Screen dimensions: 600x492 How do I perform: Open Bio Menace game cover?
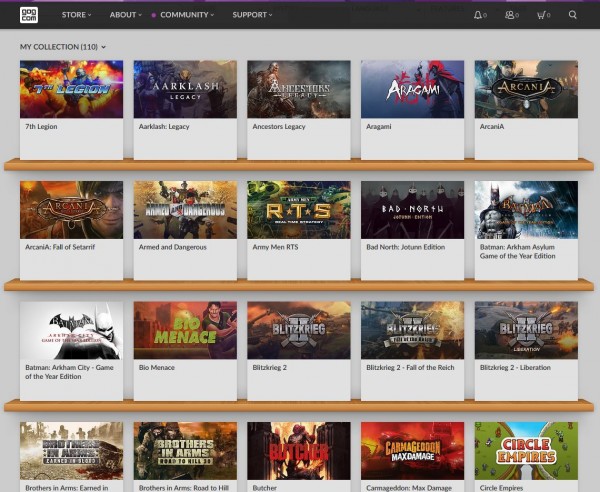coord(185,330)
